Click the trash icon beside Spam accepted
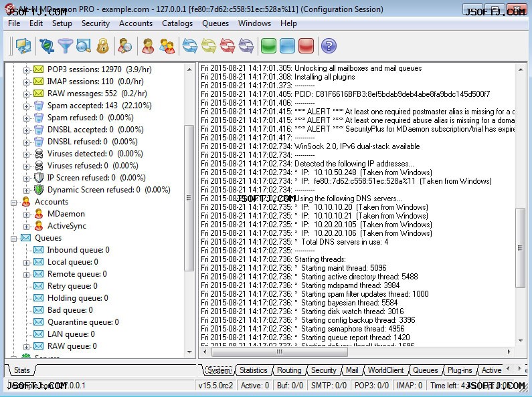 click(x=39, y=106)
